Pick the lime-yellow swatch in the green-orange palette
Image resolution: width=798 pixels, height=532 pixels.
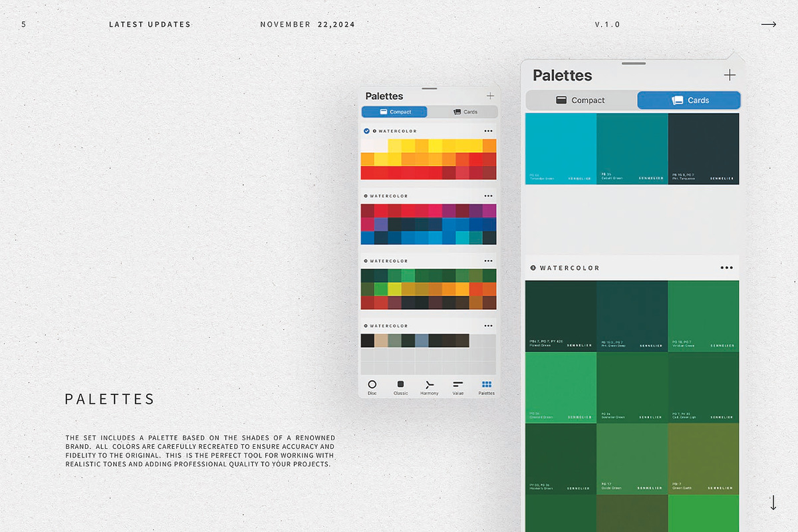(394, 289)
